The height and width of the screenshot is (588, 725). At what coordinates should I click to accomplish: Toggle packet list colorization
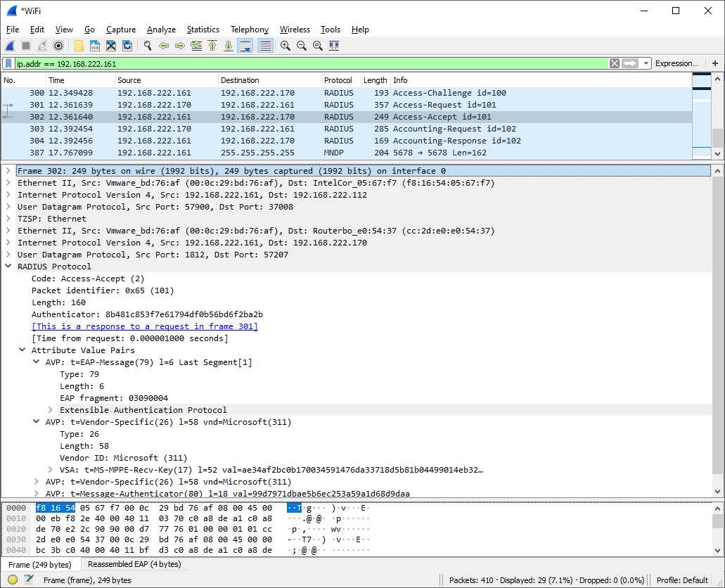265,46
